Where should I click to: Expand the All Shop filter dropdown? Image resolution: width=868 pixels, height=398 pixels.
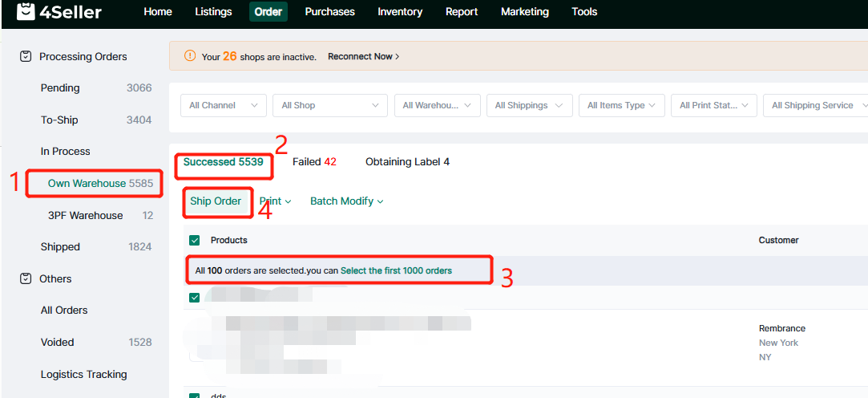click(x=329, y=106)
